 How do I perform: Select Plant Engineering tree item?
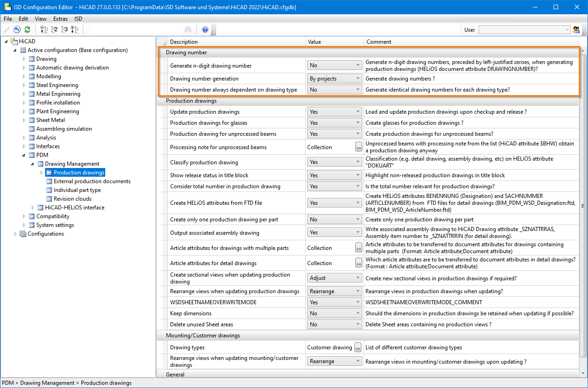[x=57, y=111]
